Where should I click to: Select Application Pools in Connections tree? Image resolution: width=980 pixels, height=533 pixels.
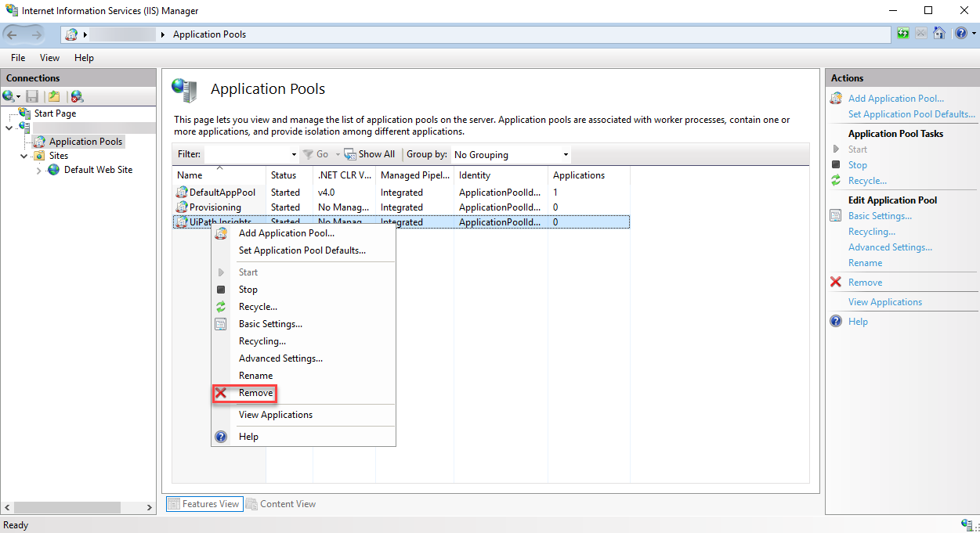(x=85, y=142)
